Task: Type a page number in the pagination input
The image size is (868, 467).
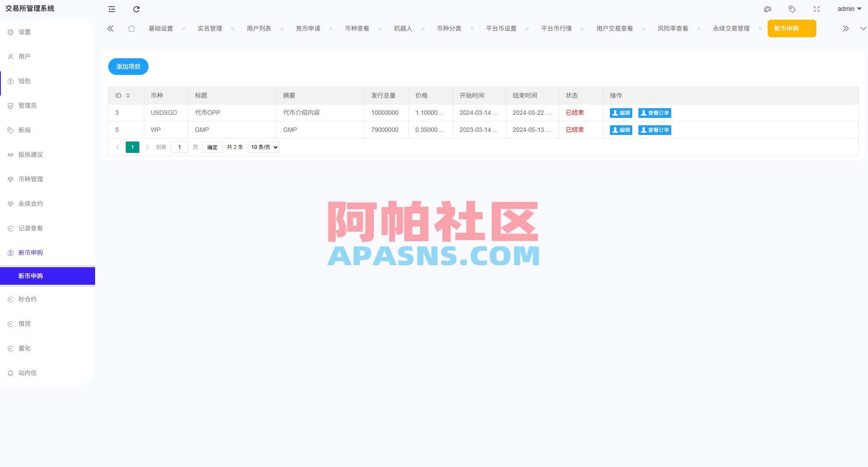Action: pos(180,147)
